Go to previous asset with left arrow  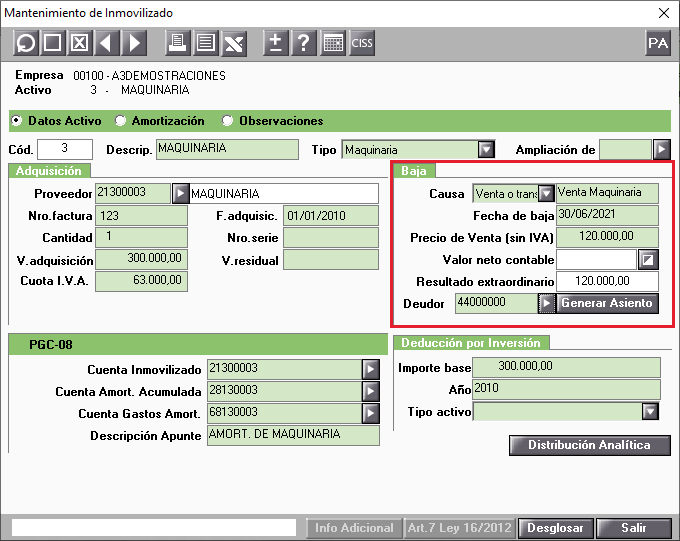click(x=106, y=43)
